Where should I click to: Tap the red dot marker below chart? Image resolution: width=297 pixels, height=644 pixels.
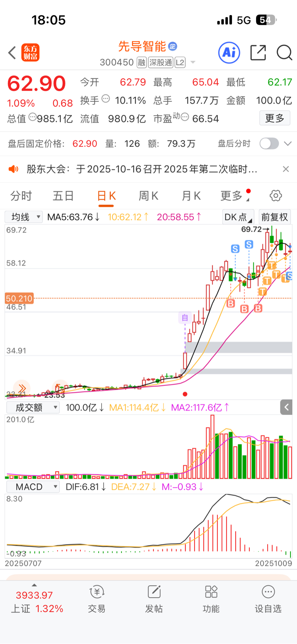click(x=185, y=394)
